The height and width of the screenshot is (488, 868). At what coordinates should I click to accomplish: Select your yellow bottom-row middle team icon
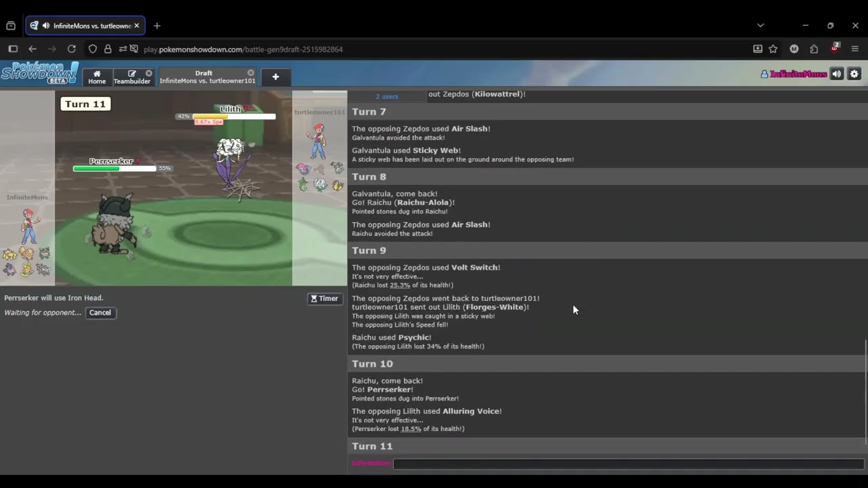pyautogui.click(x=26, y=270)
